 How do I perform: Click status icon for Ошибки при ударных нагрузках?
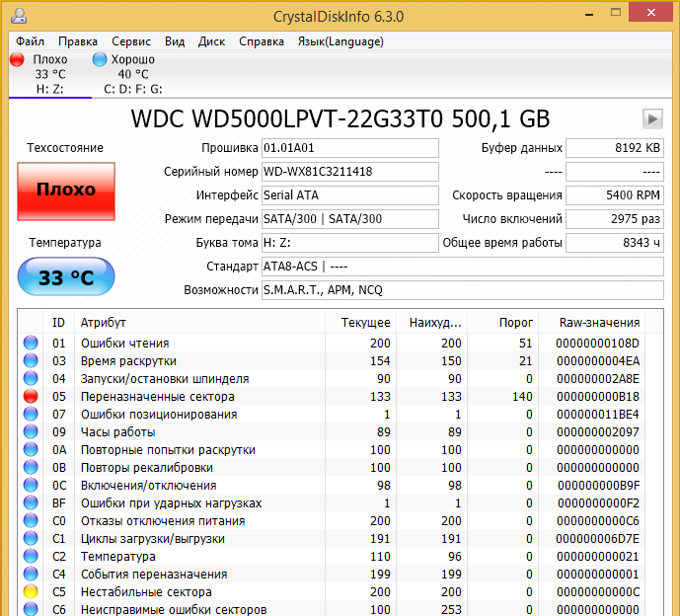[x=31, y=502]
